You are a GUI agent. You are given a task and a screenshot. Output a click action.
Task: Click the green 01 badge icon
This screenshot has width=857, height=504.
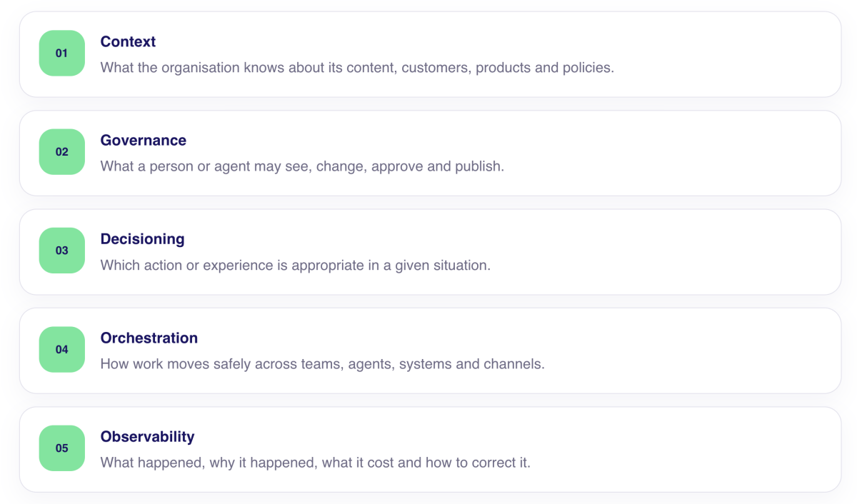pyautogui.click(x=62, y=53)
